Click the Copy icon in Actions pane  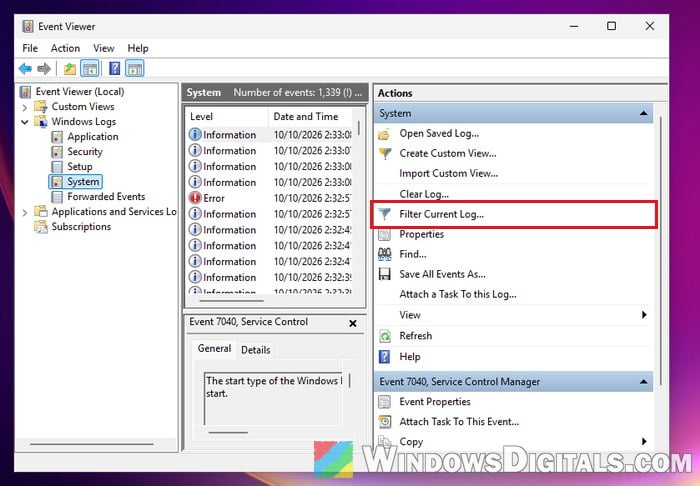(x=384, y=441)
